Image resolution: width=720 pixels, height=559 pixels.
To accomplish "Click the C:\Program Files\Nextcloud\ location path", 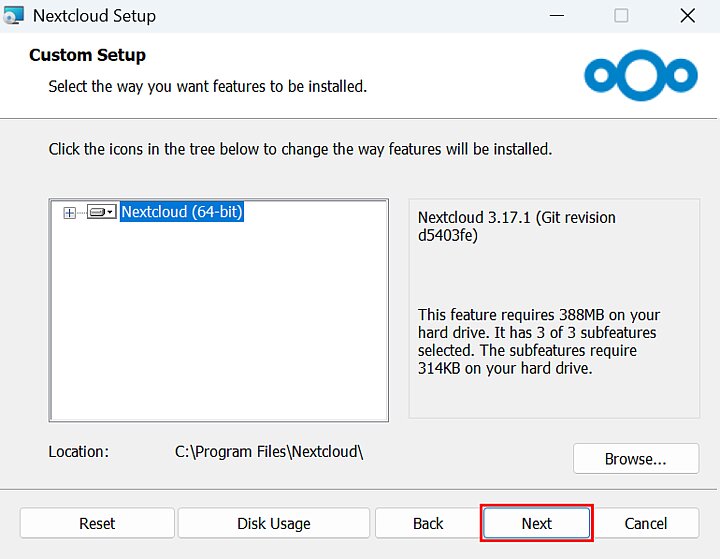I will (x=269, y=451).
